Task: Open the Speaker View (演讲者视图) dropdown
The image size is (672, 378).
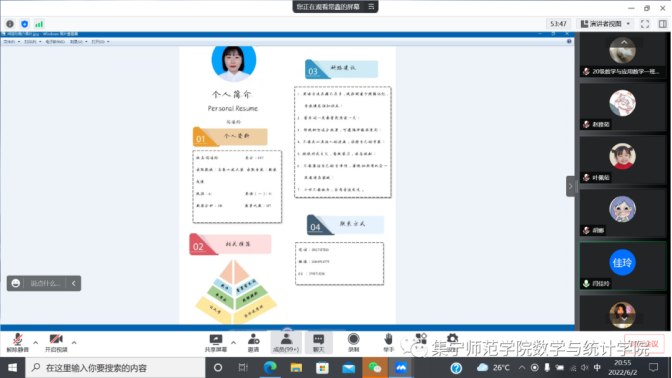Action: point(605,24)
